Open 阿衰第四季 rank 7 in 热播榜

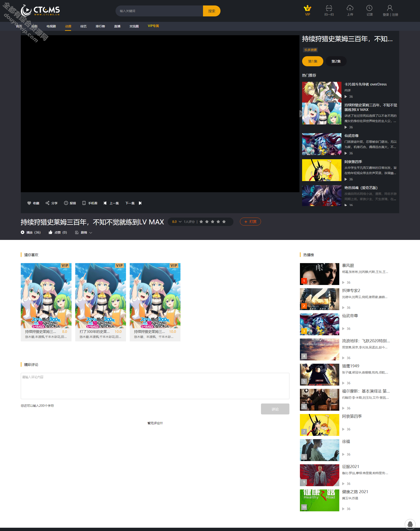click(319, 425)
